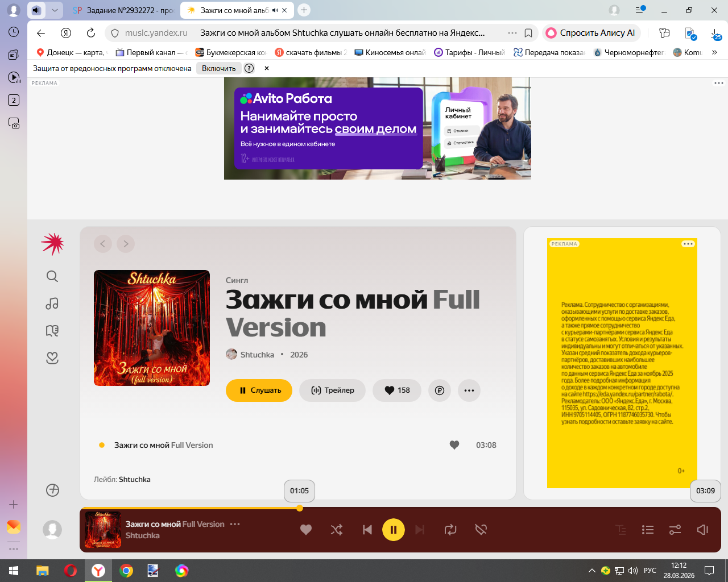Select the Зажги со мной альбом tab

(x=238, y=10)
